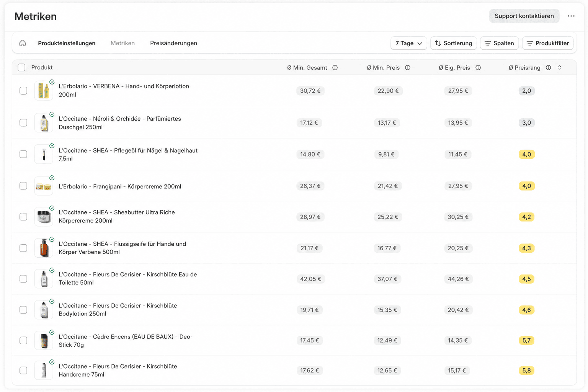Open Néroli & Orchidée Duschgel product image
588x392 pixels.
pyautogui.click(x=44, y=123)
